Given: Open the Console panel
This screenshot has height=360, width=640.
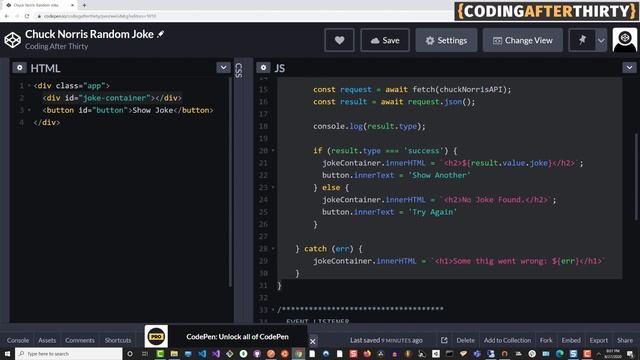Looking at the screenshot, I should [x=18, y=340].
